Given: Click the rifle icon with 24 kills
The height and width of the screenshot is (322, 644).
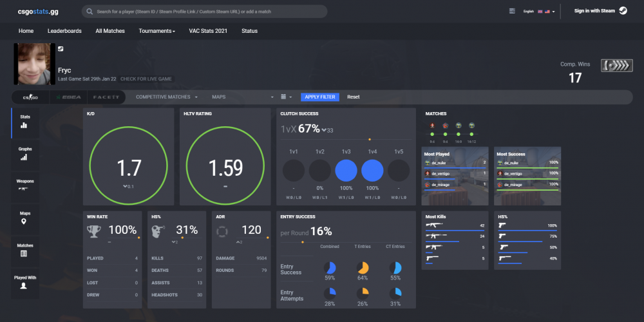Looking at the screenshot, I should (435, 236).
